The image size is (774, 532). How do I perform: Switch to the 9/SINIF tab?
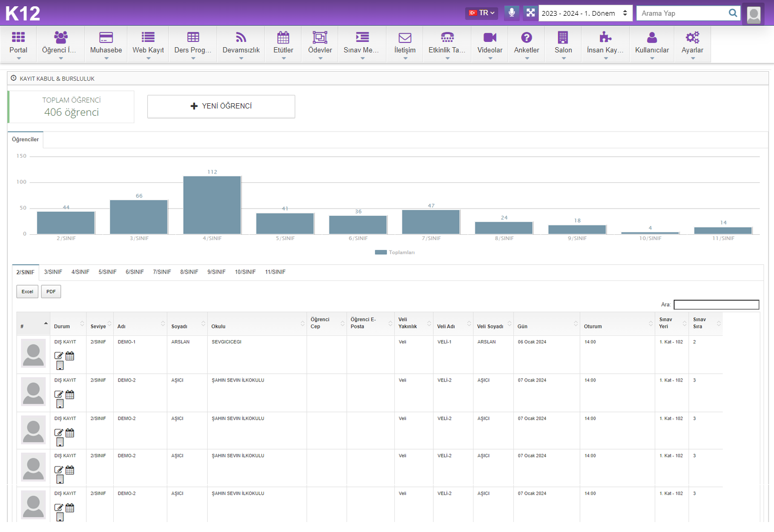[x=217, y=272]
